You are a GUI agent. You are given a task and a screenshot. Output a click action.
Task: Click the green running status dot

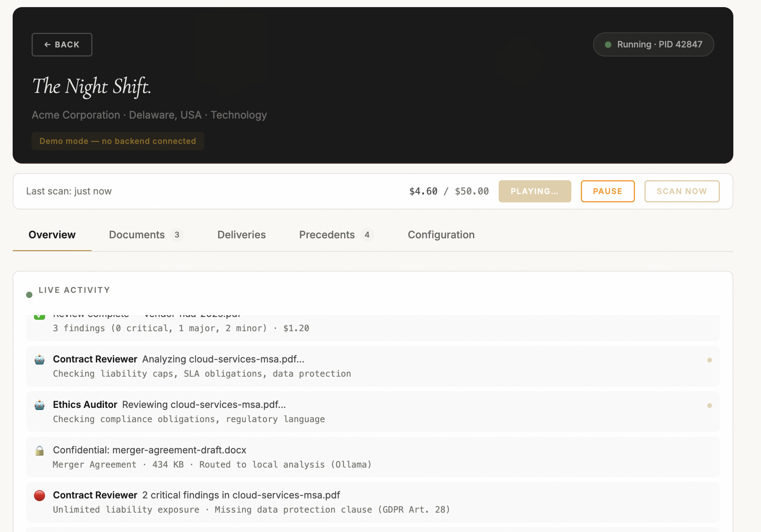(608, 45)
